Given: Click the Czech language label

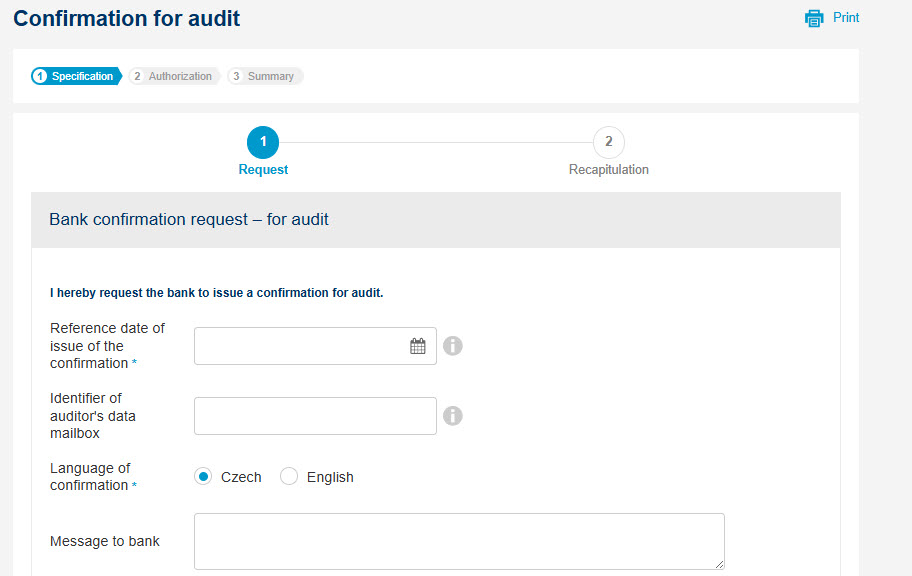Looking at the screenshot, I should (x=241, y=477).
